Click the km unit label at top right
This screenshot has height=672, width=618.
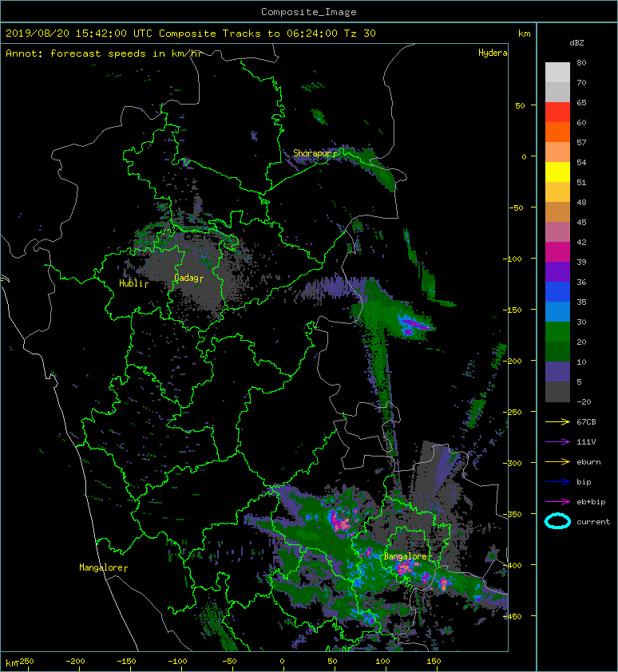click(524, 34)
